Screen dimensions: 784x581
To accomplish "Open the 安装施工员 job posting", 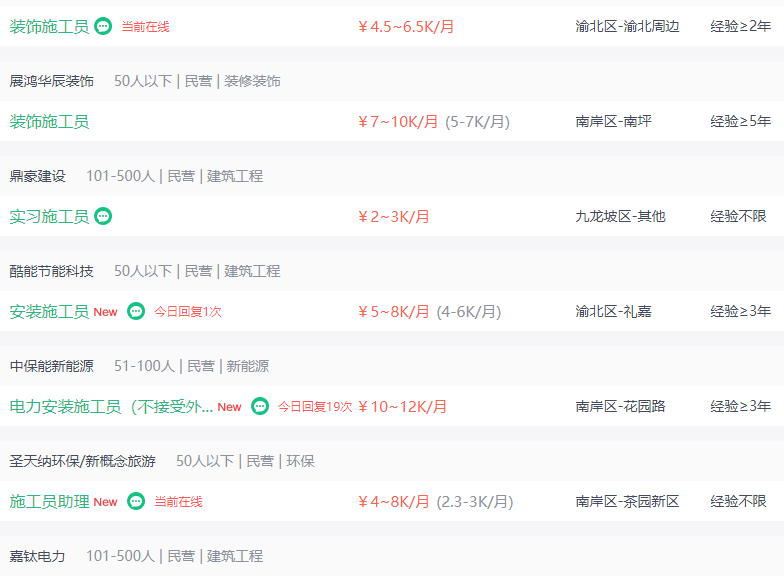I will pos(49,312).
